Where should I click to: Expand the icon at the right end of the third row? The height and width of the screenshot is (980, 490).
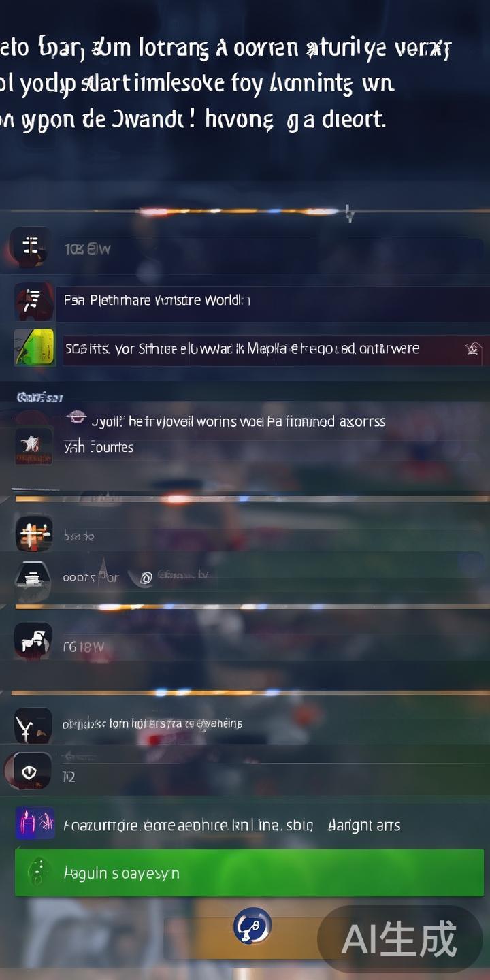tap(472, 349)
